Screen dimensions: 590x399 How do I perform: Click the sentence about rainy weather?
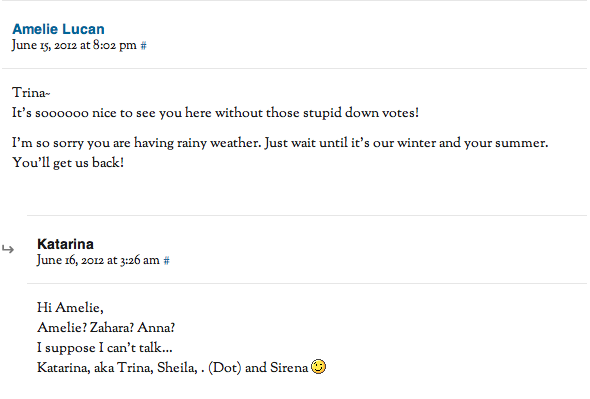pyautogui.click(x=280, y=143)
